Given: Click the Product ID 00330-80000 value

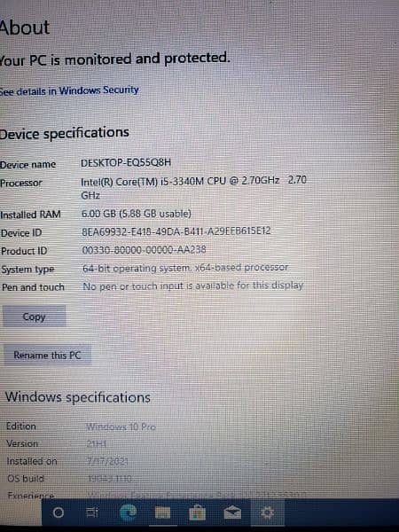Looking at the screenshot, I should point(145,250).
